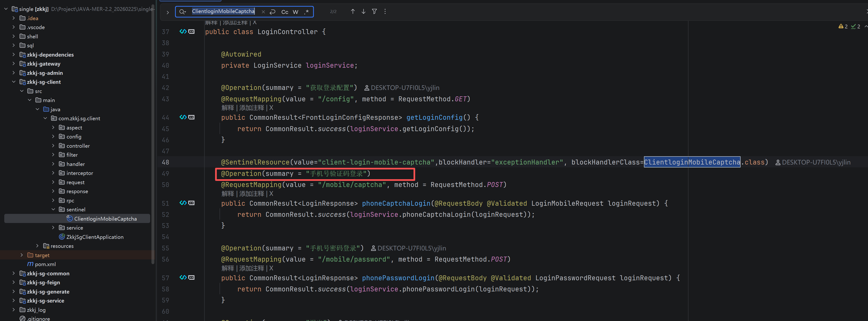Collapse the sentinel package
The height and width of the screenshot is (321, 868).
[53, 210]
